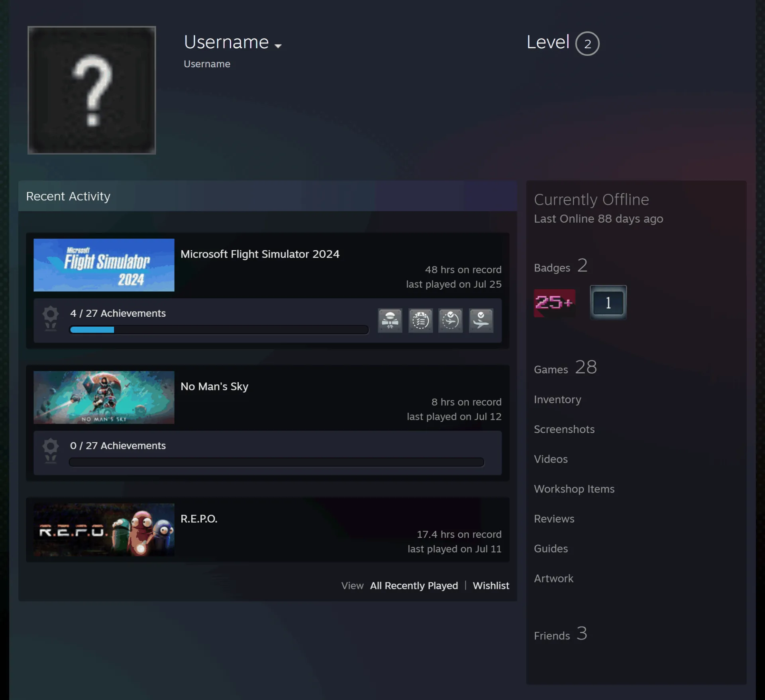Open the Games 28 link
The image size is (765, 700).
[x=565, y=367]
